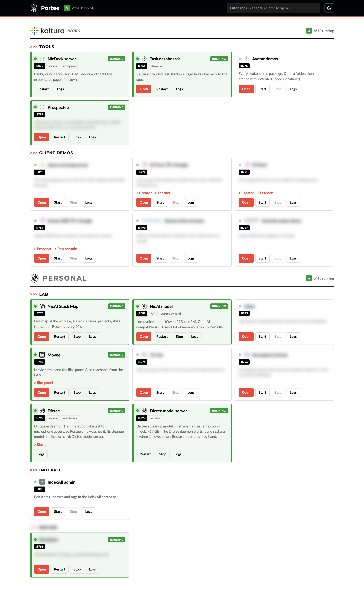364x590 pixels.
Task: Click the gray status dot on IndexAll admin
Action: pos(35,482)
